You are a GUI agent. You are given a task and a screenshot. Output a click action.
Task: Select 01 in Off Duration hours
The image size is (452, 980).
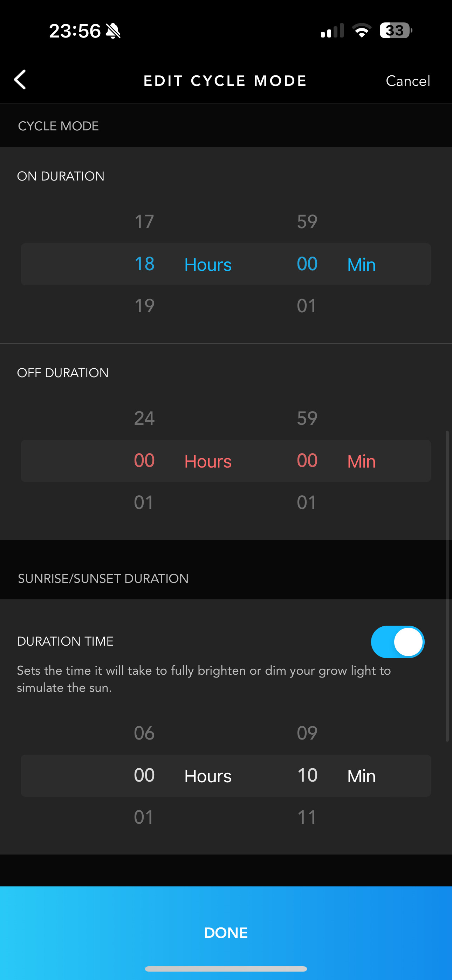[144, 503]
